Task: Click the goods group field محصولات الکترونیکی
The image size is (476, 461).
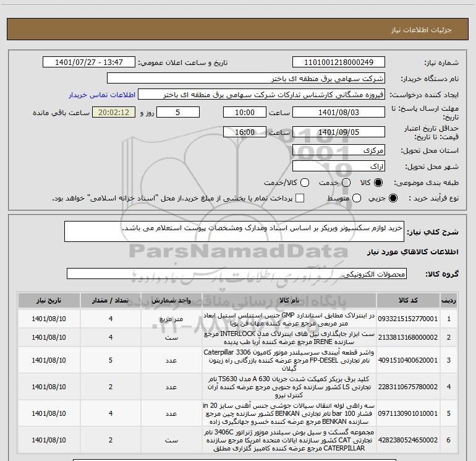Action: click(x=237, y=274)
